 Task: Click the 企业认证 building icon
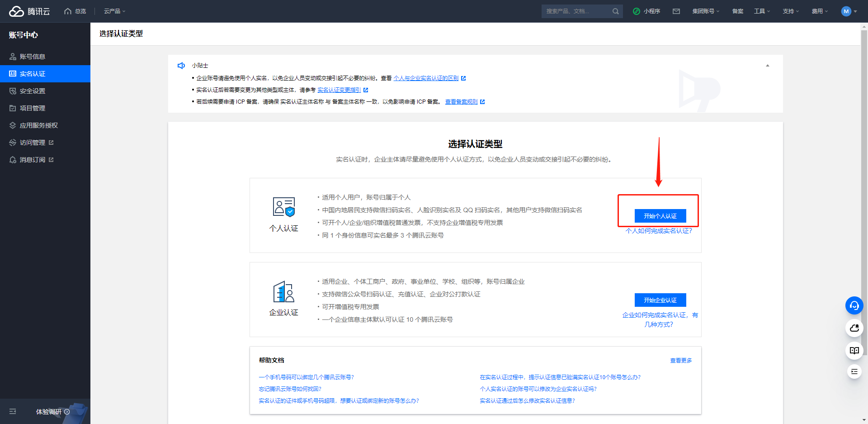click(284, 291)
